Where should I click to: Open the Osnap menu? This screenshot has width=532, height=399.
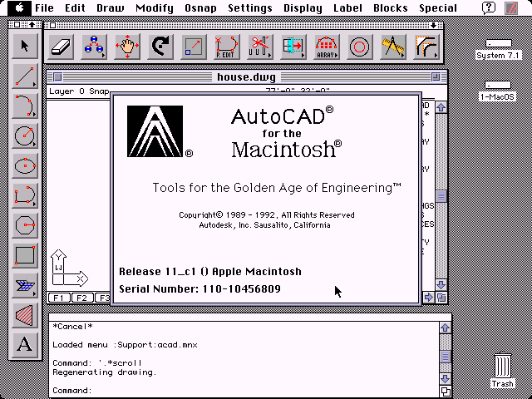tap(200, 7)
